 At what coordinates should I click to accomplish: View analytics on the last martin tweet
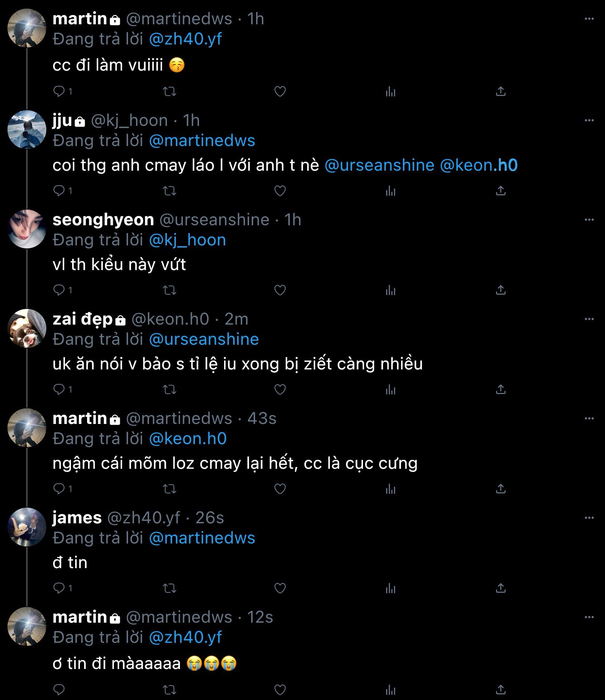390,689
